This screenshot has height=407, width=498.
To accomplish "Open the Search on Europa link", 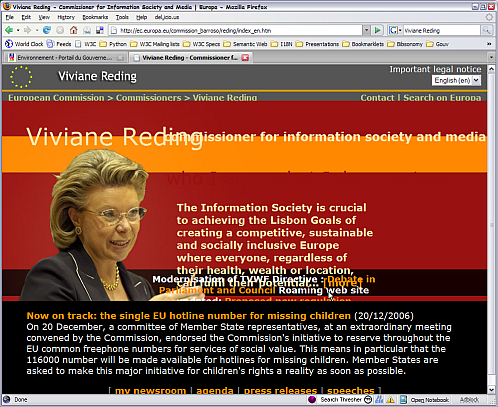I will click(442, 98).
